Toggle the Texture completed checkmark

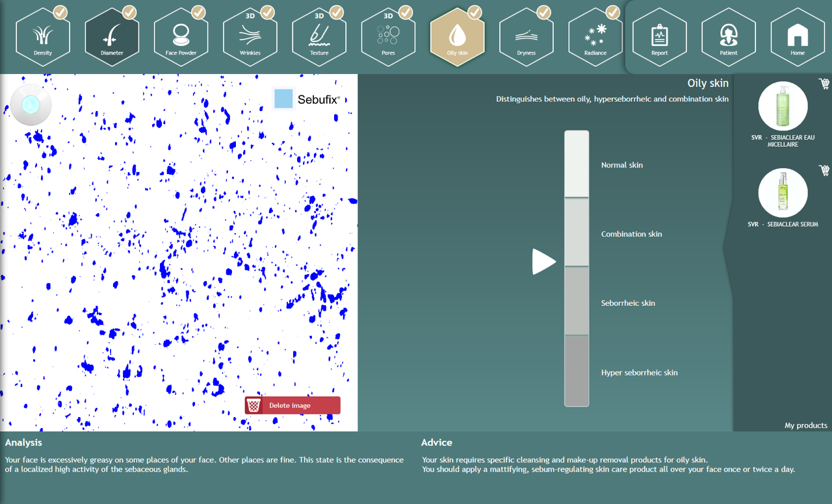[336, 12]
